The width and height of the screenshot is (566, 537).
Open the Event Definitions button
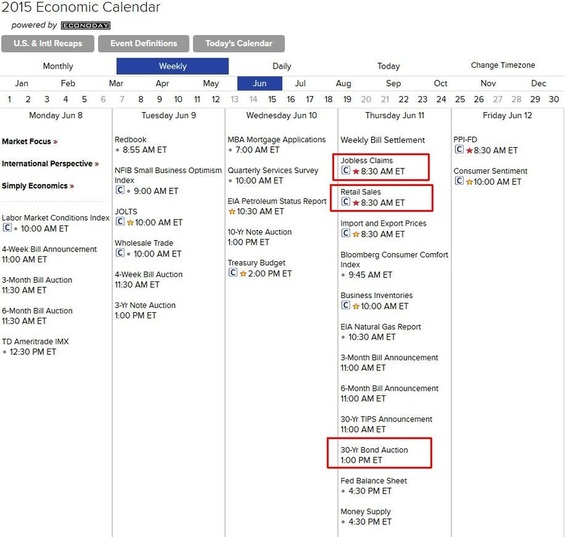click(144, 43)
